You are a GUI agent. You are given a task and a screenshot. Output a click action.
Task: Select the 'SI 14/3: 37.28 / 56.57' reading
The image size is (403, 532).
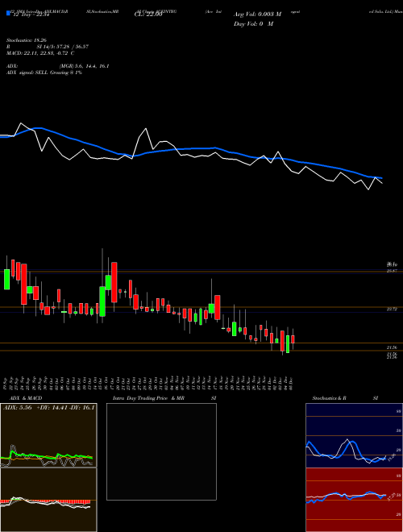pos(63,47)
